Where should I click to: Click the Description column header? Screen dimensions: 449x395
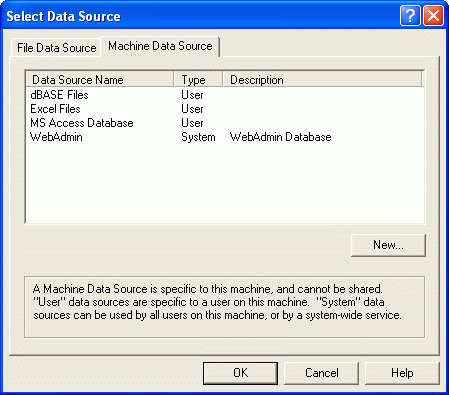coord(323,80)
